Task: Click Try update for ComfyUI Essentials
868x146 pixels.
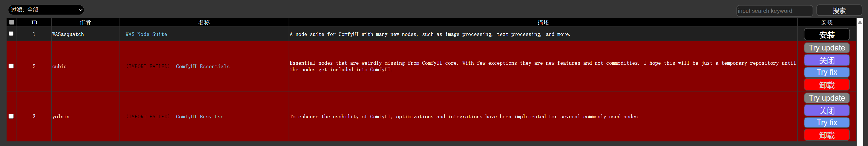Action: (x=826, y=48)
